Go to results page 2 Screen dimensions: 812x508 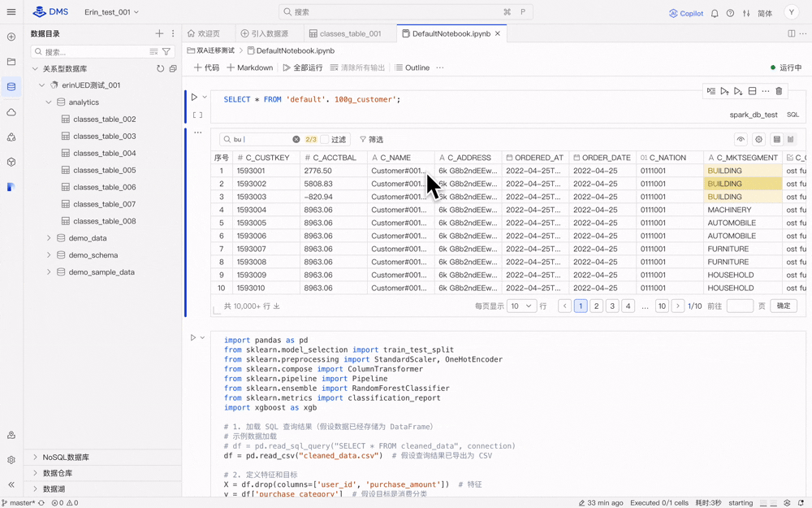597,306
